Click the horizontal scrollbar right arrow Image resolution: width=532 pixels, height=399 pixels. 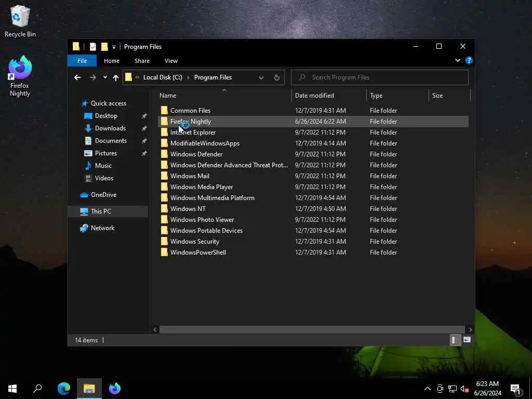coord(470,329)
